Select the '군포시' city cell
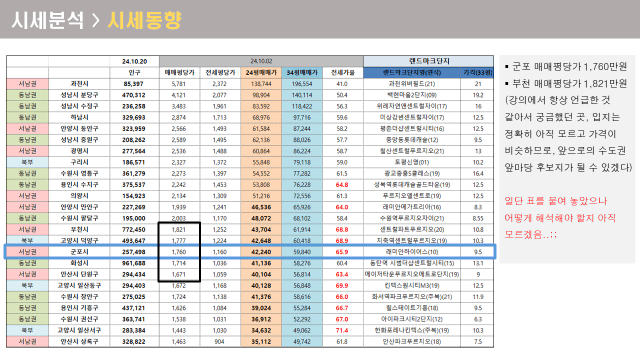 click(79, 252)
